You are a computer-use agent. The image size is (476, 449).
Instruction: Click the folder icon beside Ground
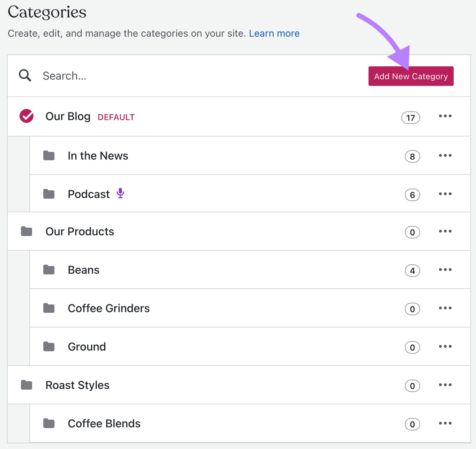tap(49, 346)
